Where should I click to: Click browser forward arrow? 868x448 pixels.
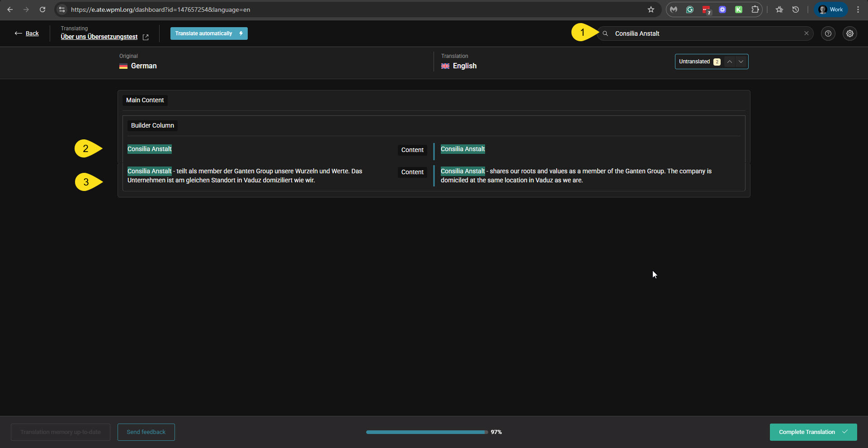click(x=26, y=10)
